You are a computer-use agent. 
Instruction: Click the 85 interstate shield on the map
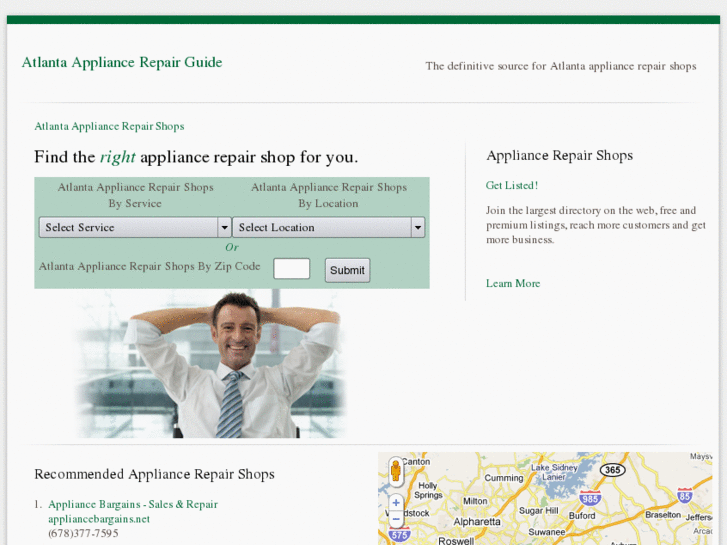click(x=685, y=495)
